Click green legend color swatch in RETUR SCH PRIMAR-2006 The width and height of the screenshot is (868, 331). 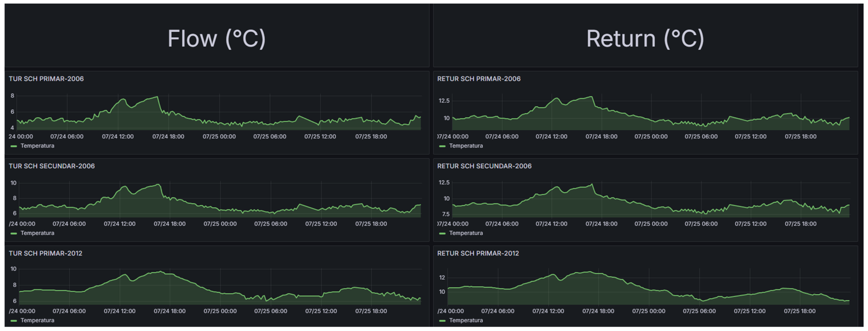click(x=443, y=146)
